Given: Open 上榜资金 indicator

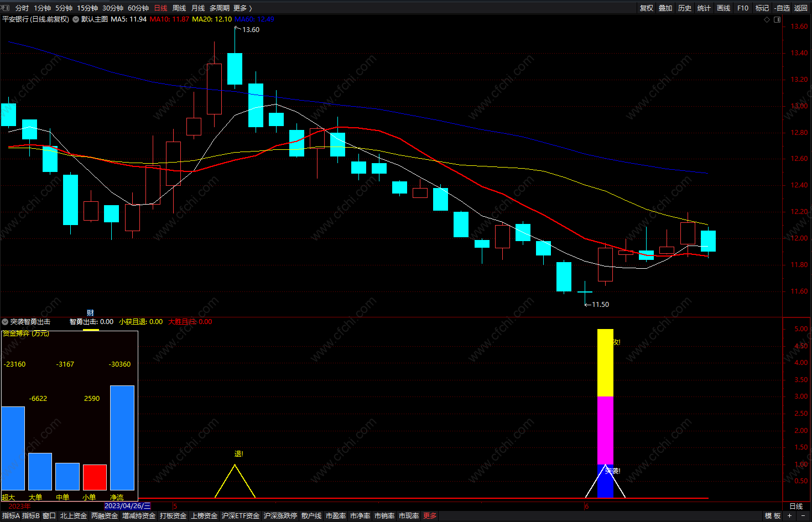Looking at the screenshot, I should coord(204,516).
